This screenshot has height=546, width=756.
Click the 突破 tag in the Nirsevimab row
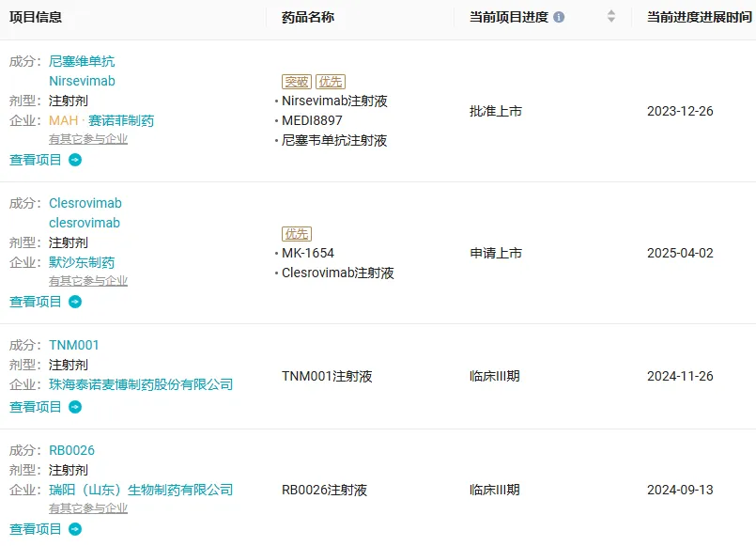coord(297,82)
